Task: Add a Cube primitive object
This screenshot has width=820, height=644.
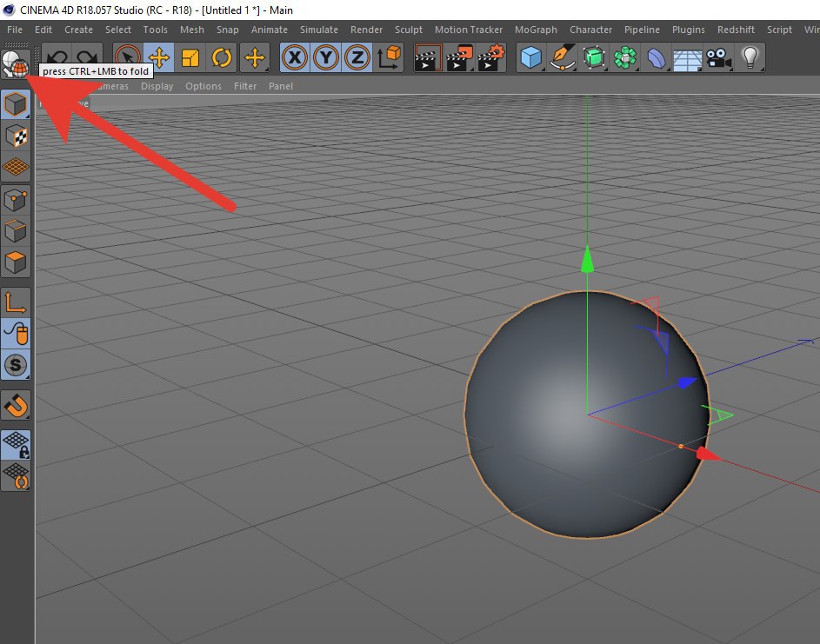Action: [x=531, y=57]
